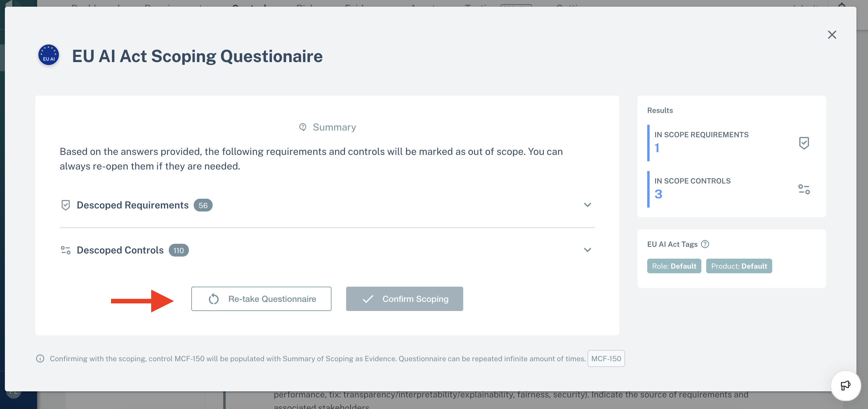
Task: Click the info icon beside the confirmation note
Action: (x=40, y=358)
